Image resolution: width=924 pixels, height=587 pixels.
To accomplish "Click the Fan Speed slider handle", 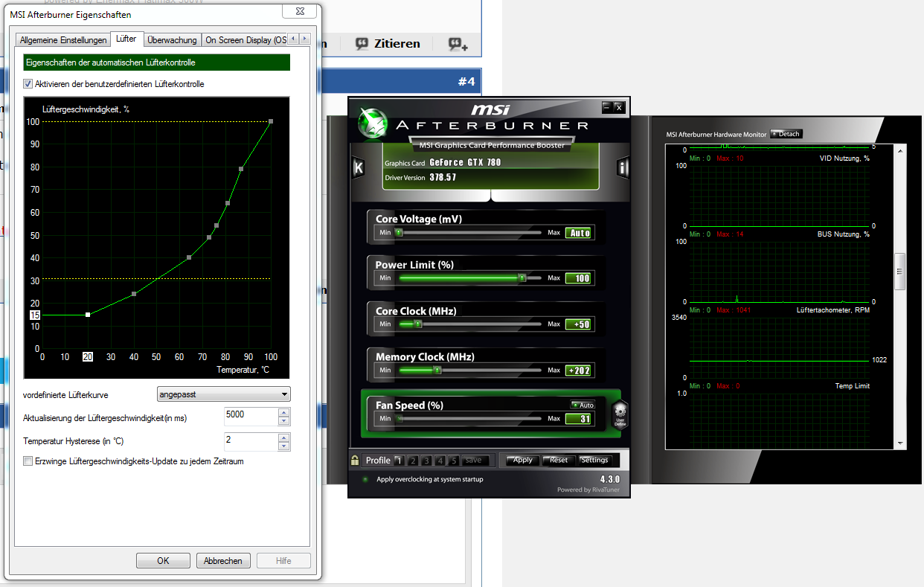I will [399, 419].
